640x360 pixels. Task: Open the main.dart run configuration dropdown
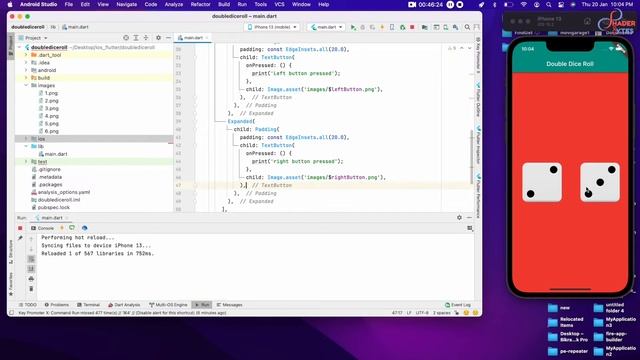(x=327, y=27)
